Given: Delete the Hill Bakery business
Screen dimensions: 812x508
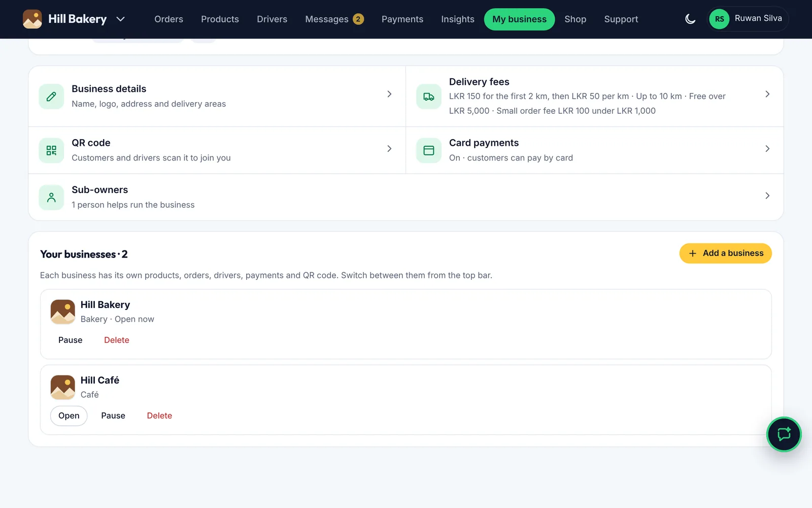Looking at the screenshot, I should (x=117, y=340).
